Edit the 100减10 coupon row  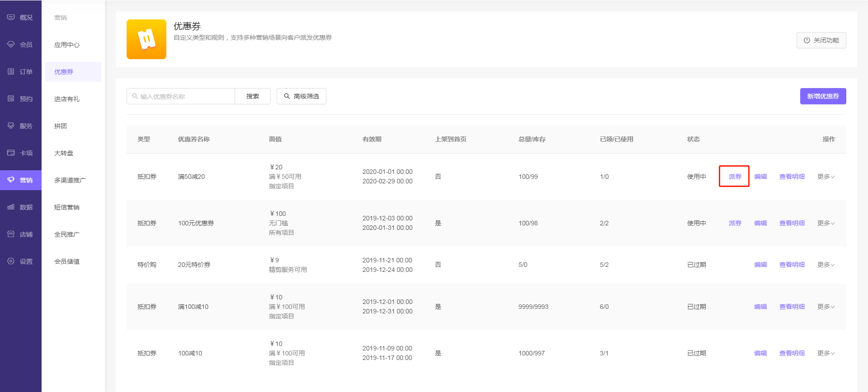760,353
